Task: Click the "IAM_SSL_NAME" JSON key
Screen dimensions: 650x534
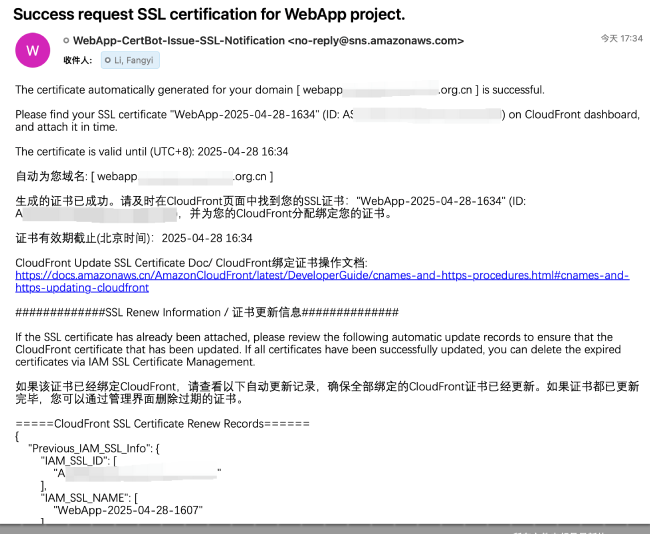Action: (82, 497)
